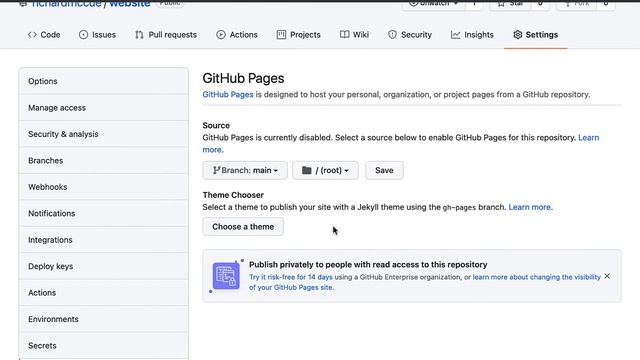Open Security & analysis settings

[104, 134]
